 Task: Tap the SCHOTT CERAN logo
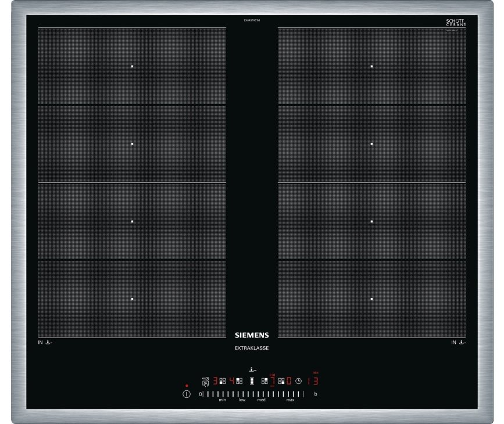tap(456, 23)
